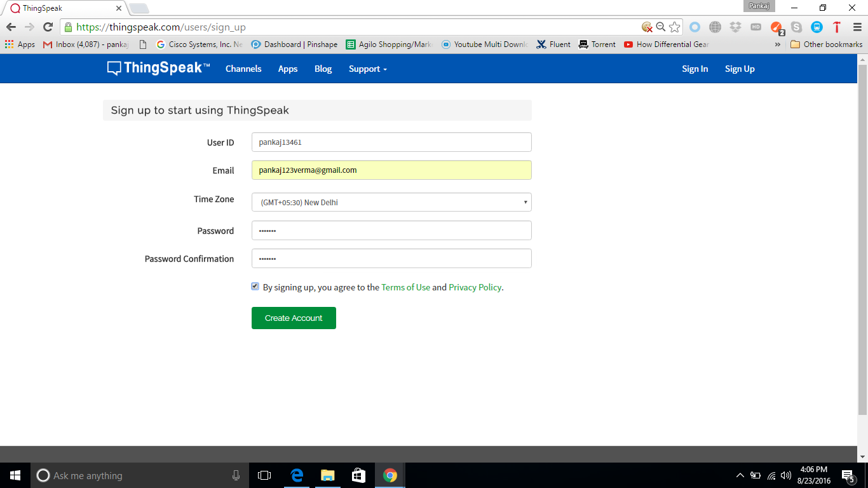Expand the Support dropdown menu

click(367, 69)
